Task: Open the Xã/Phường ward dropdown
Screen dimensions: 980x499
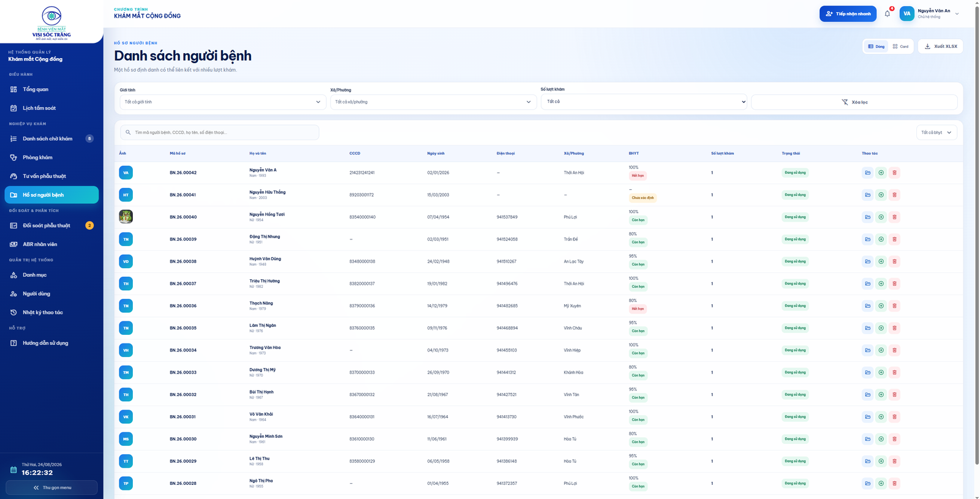Action: point(433,102)
